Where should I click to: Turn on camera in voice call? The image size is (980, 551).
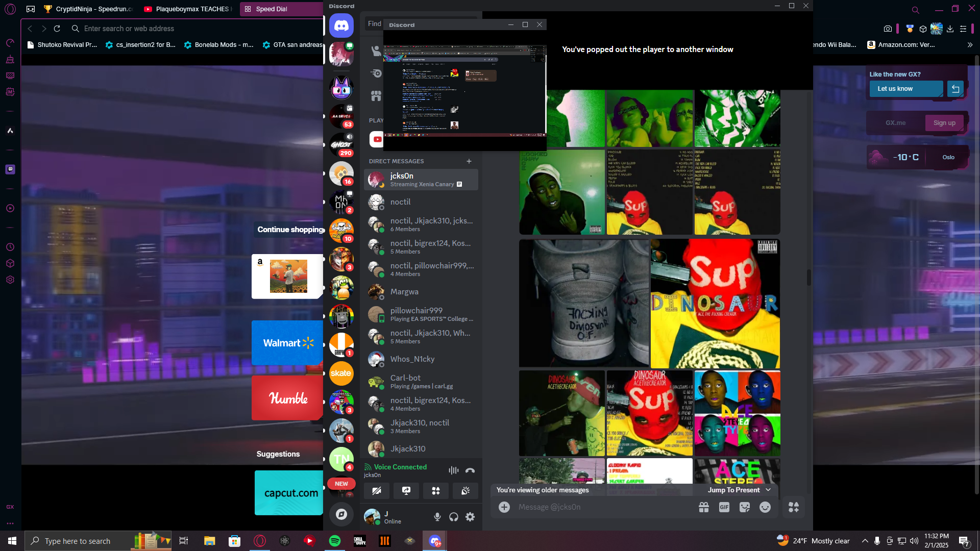tap(377, 491)
